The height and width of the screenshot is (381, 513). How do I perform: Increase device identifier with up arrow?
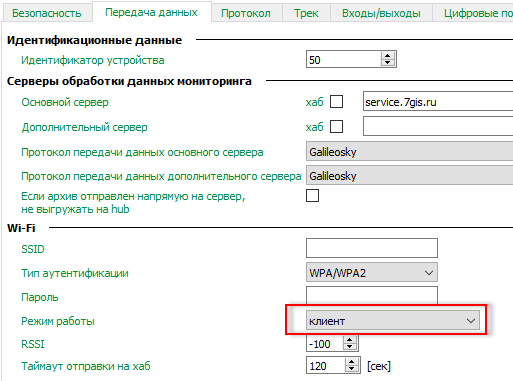(387, 56)
